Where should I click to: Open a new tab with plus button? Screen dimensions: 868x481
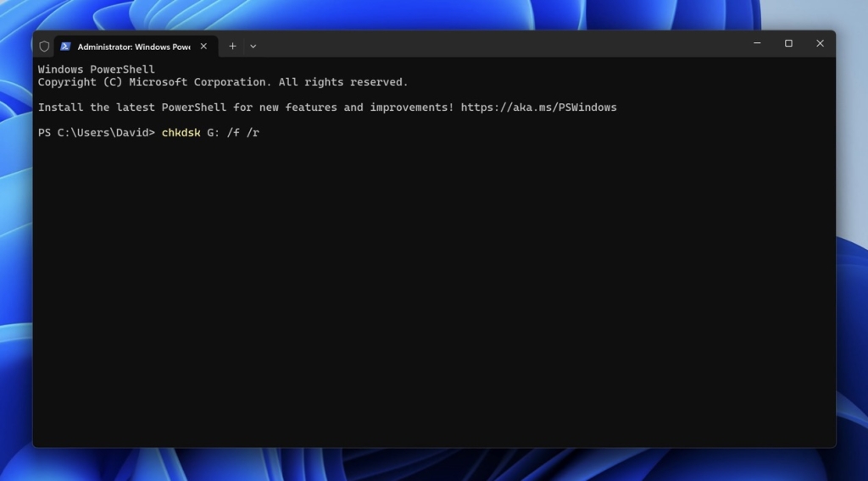232,47
